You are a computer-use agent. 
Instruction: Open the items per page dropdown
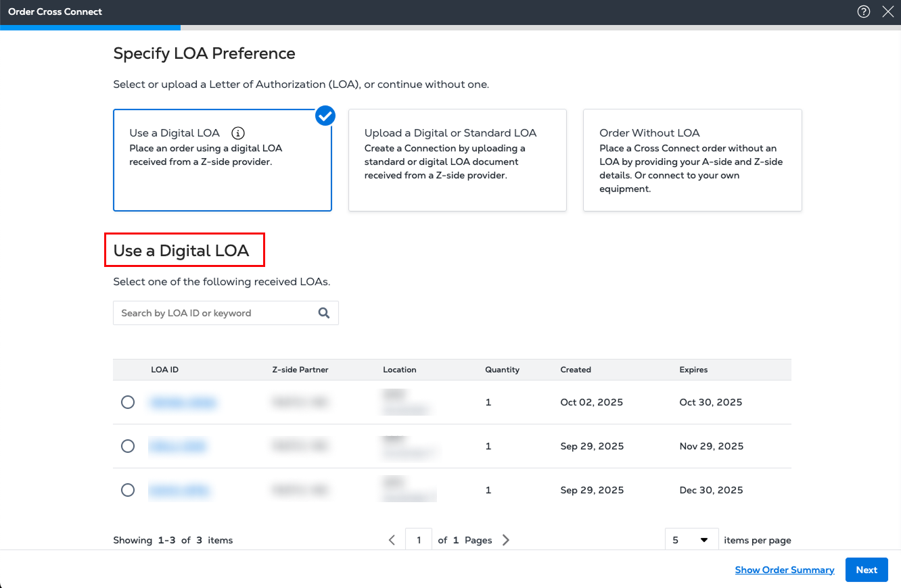(x=691, y=540)
